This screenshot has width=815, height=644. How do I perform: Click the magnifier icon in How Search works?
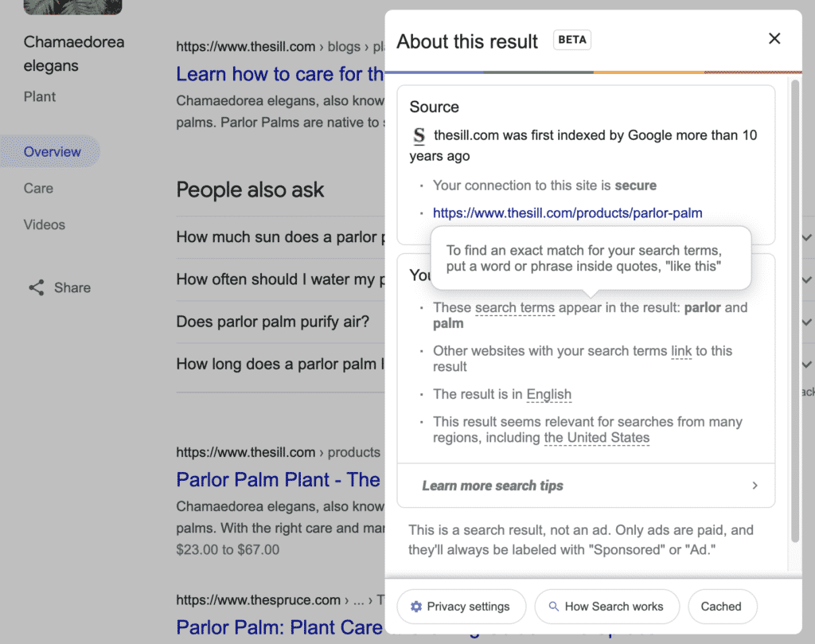tap(554, 607)
